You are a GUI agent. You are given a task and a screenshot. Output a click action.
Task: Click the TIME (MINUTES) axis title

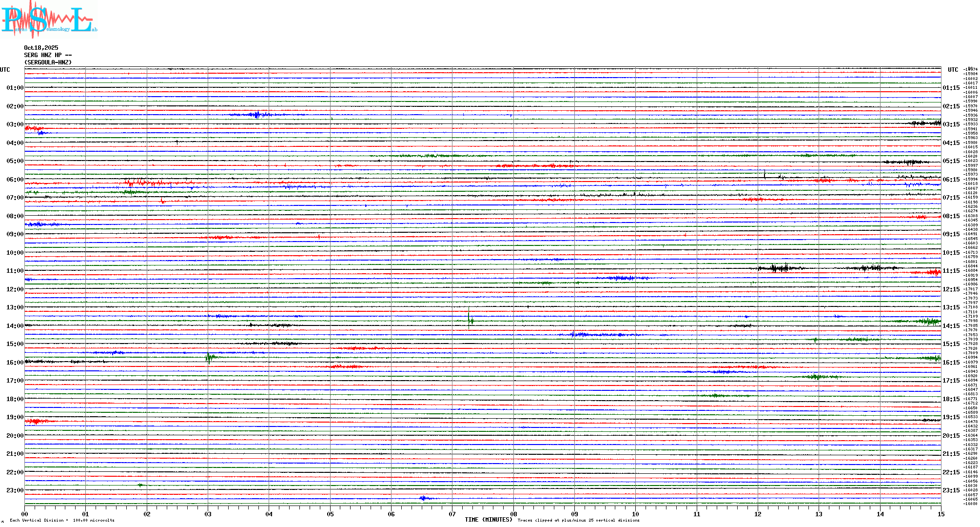pyautogui.click(x=489, y=520)
